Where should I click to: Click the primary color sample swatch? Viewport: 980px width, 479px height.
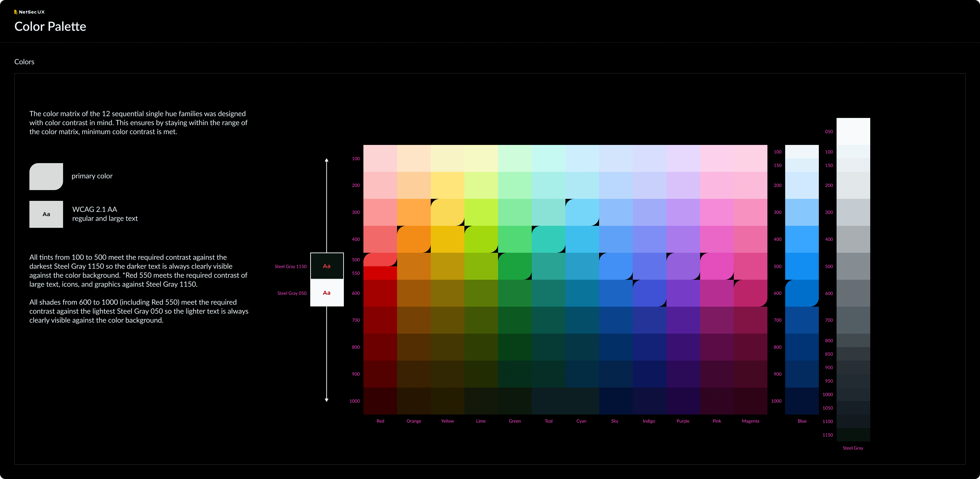(x=46, y=177)
